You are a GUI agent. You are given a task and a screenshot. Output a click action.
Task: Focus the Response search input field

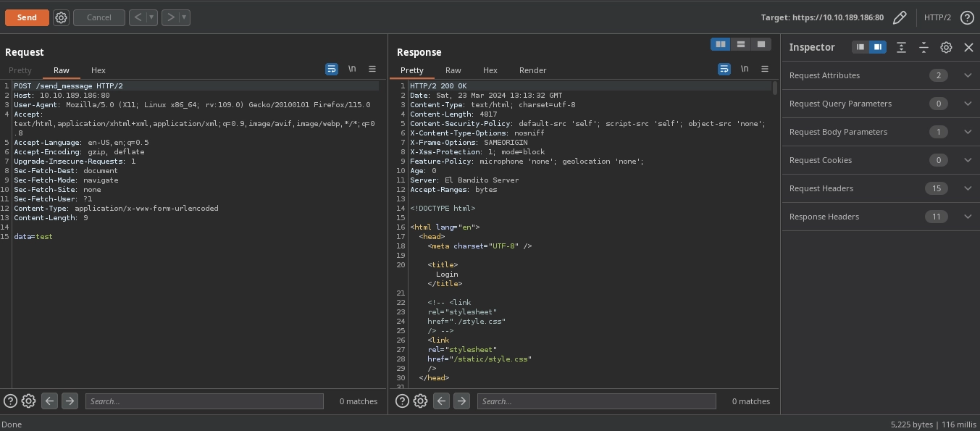[x=596, y=401]
